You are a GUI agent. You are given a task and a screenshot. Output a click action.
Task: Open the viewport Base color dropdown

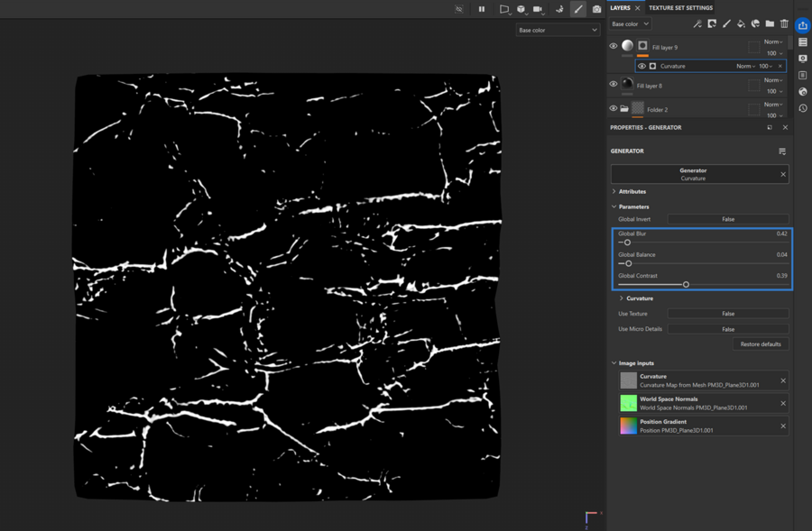tap(558, 30)
